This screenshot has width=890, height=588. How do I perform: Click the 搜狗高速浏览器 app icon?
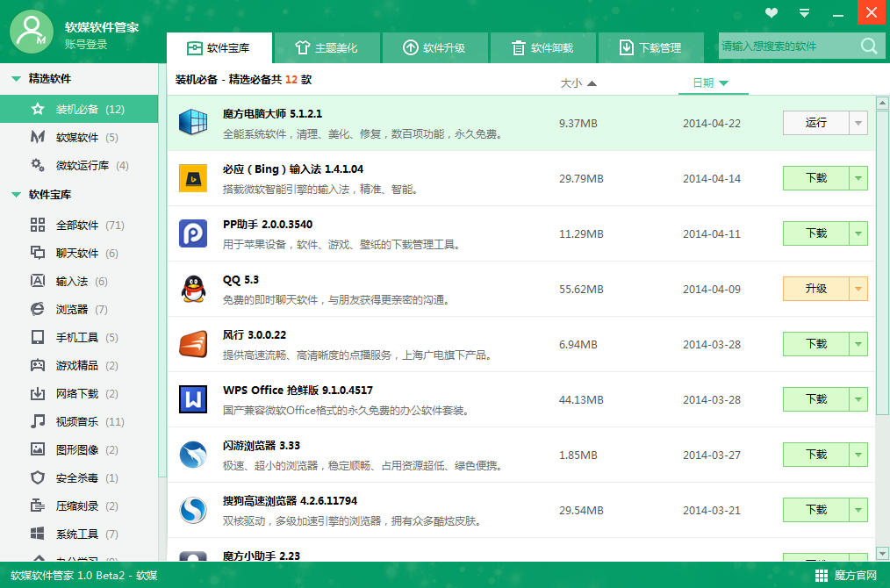tap(193, 510)
